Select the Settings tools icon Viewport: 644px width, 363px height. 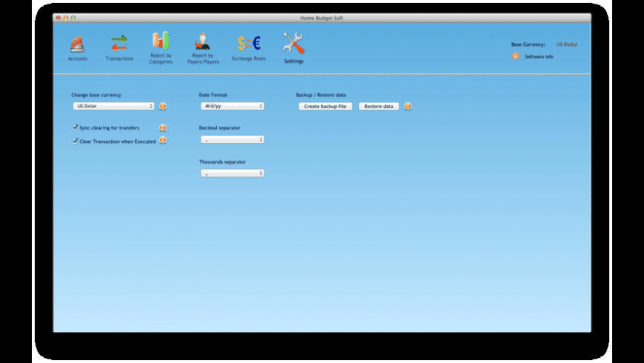[294, 43]
